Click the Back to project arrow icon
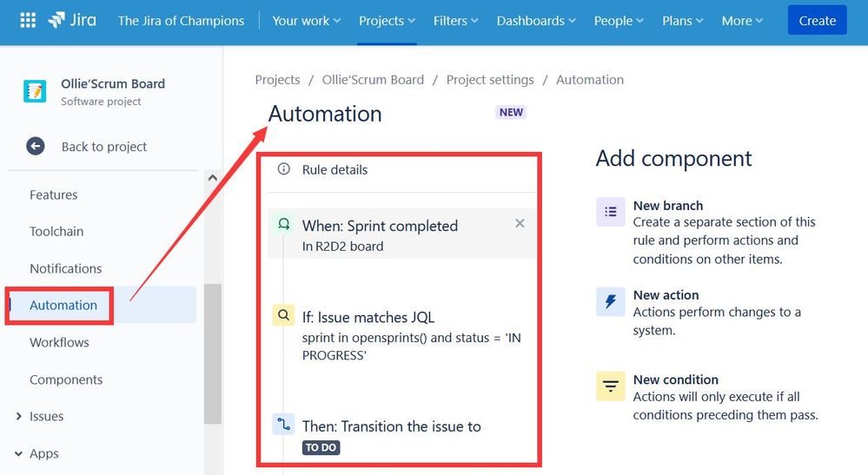Image resolution: width=868 pixels, height=475 pixels. (36, 147)
